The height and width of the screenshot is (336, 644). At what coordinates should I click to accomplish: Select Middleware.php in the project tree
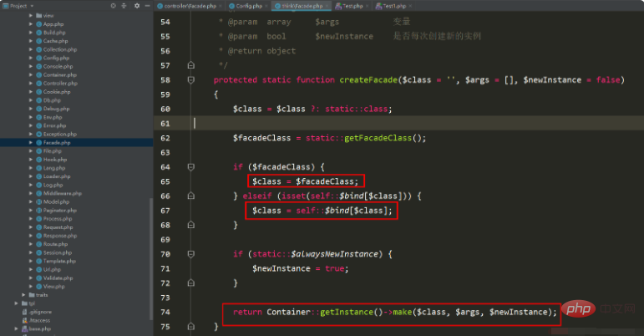click(x=63, y=193)
